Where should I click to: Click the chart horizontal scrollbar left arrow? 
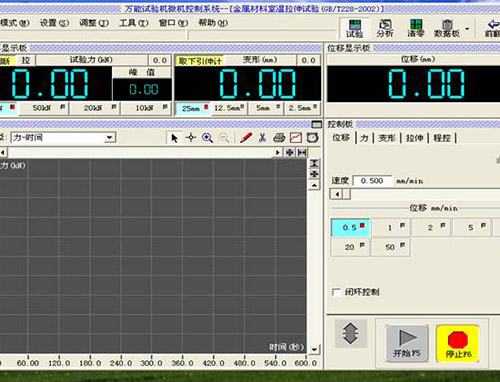coord(3,153)
